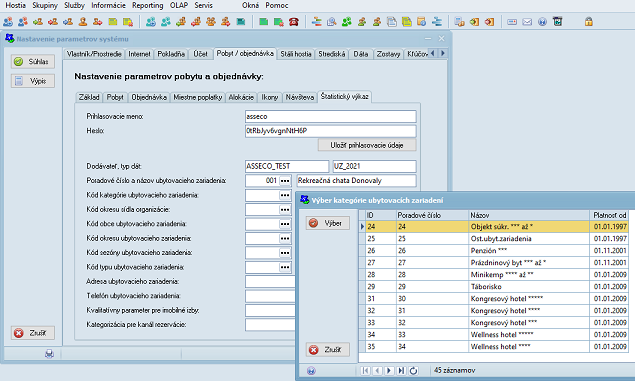This screenshot has width=635, height=381.
Task: Open lookup for Kód obce ubytovacieho zariadenia
Action: pos(285,224)
